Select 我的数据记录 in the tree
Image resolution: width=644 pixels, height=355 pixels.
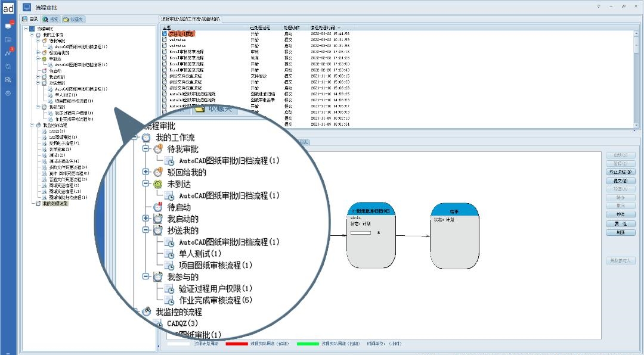click(55, 203)
